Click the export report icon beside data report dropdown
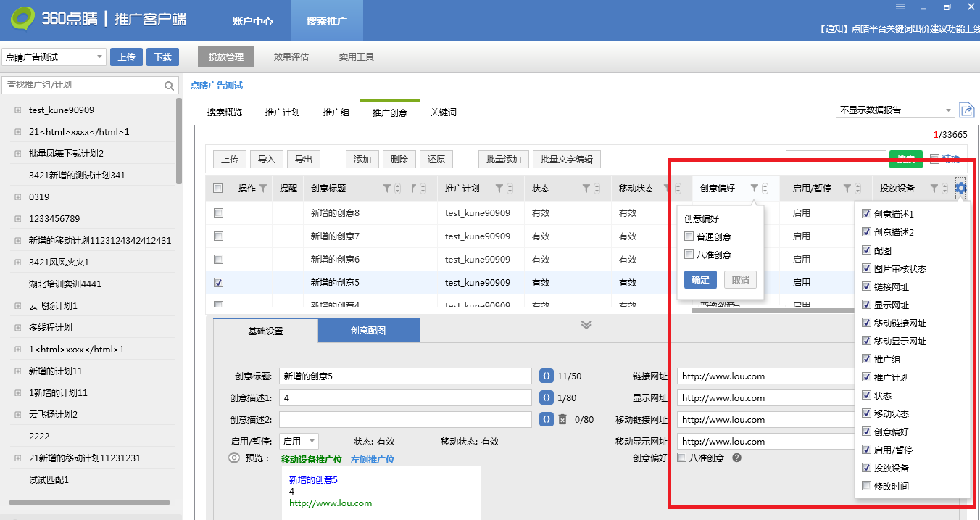This screenshot has width=980, height=520. (x=966, y=110)
